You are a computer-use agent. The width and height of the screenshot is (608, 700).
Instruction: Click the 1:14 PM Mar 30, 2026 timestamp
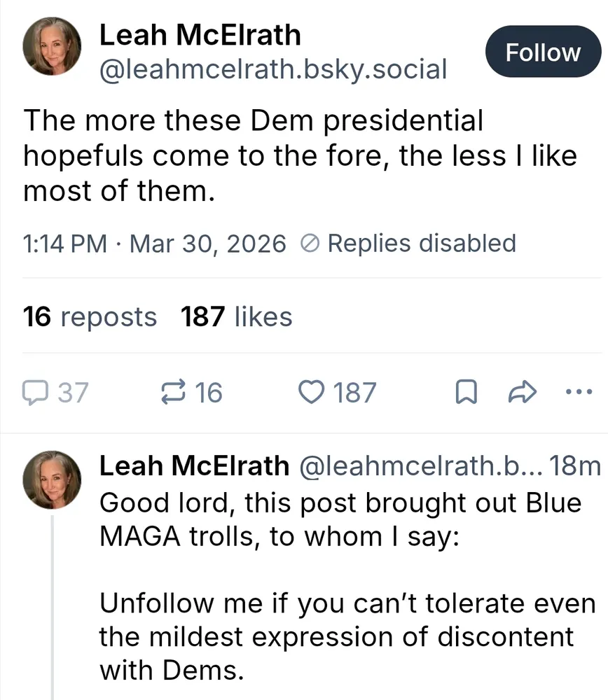point(154,244)
